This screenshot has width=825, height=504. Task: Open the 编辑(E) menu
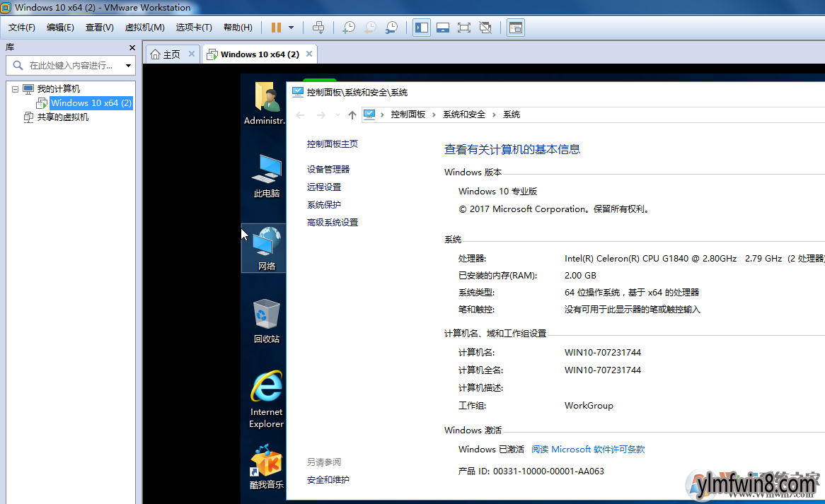60,28
